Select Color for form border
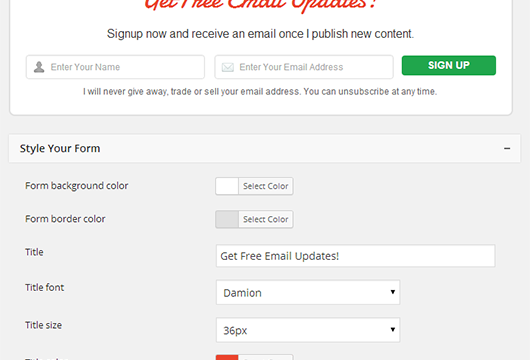The width and height of the screenshot is (530, 360). (266, 219)
